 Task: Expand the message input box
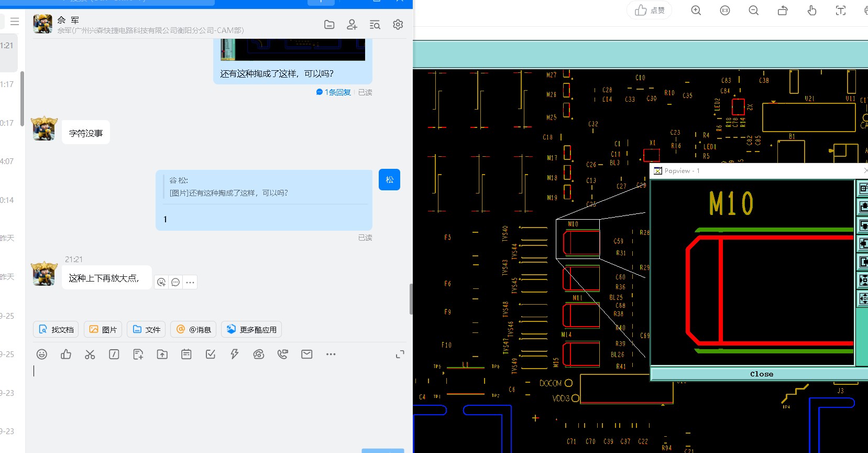400,354
